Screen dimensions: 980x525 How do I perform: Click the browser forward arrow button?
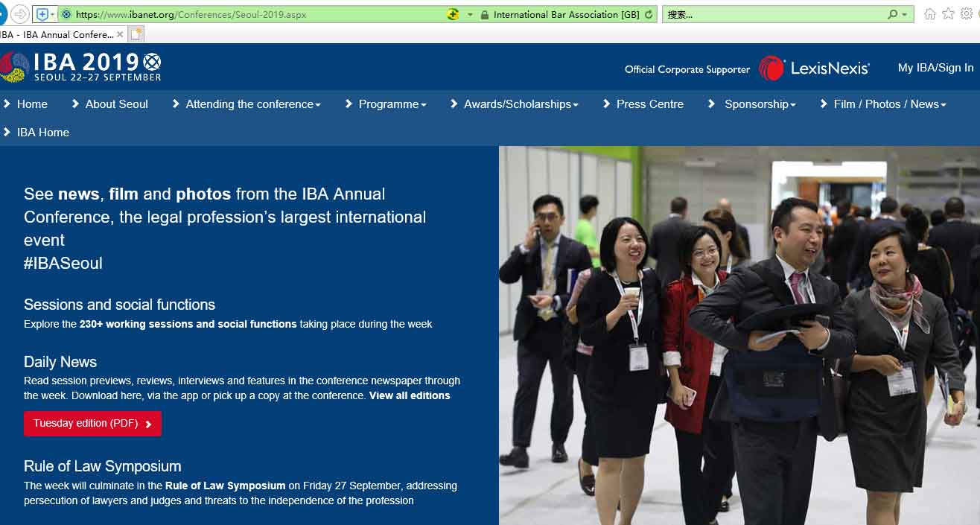coord(20,14)
